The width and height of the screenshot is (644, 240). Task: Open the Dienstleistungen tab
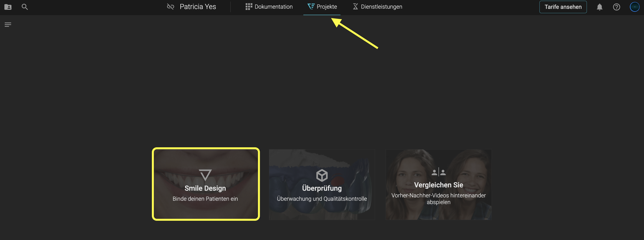(381, 7)
